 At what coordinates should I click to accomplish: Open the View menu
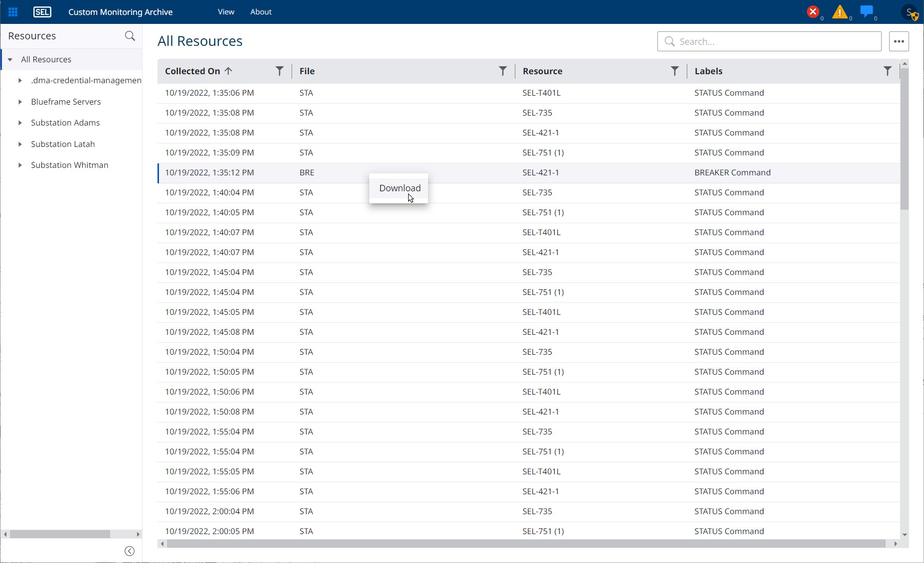click(x=226, y=12)
